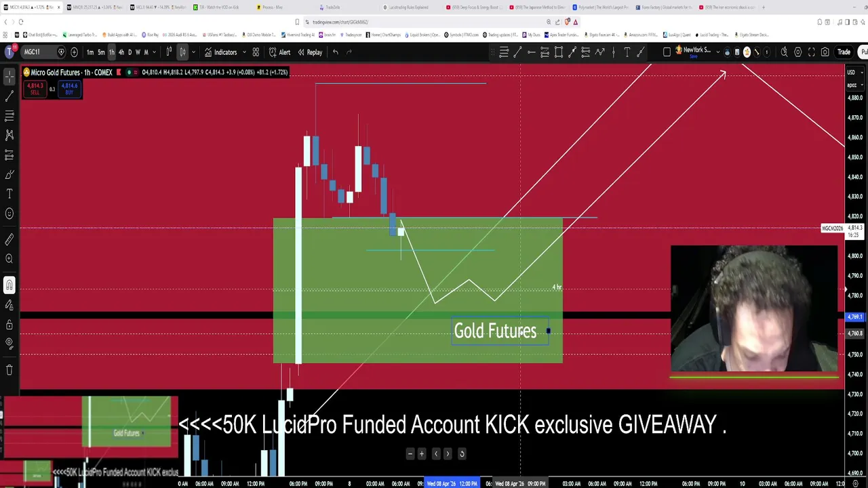Viewport: 868px width, 488px height.
Task: Open the user profile avatar menu
Action: click(x=9, y=52)
